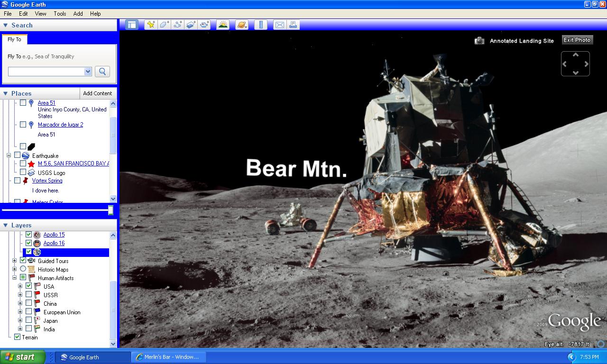Uncheck the Guided Tours checkbox

tap(23, 260)
